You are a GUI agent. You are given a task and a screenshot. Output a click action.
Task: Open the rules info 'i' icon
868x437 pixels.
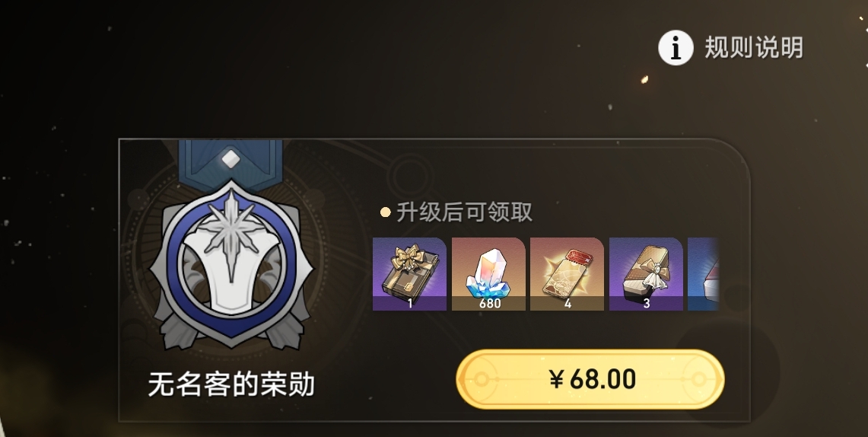[x=676, y=48]
